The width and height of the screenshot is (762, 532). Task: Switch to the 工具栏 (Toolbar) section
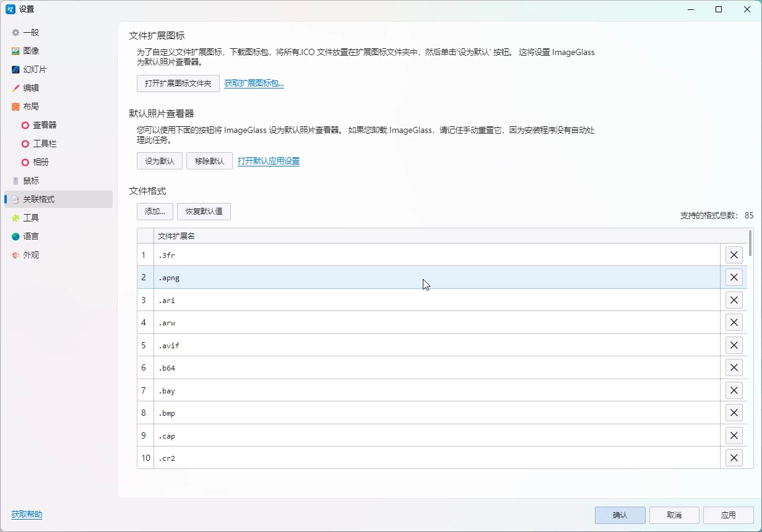(38, 144)
